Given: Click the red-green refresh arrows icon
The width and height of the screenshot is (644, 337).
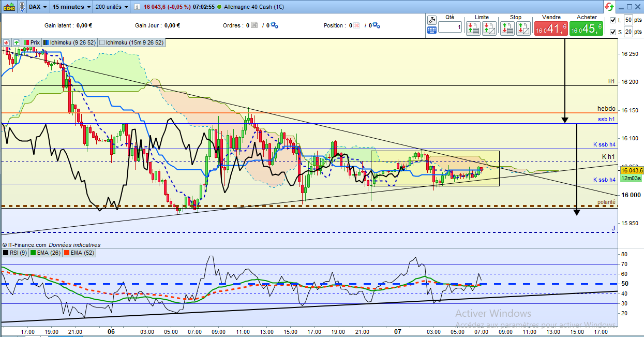Looking at the screenshot, I should point(609,7).
